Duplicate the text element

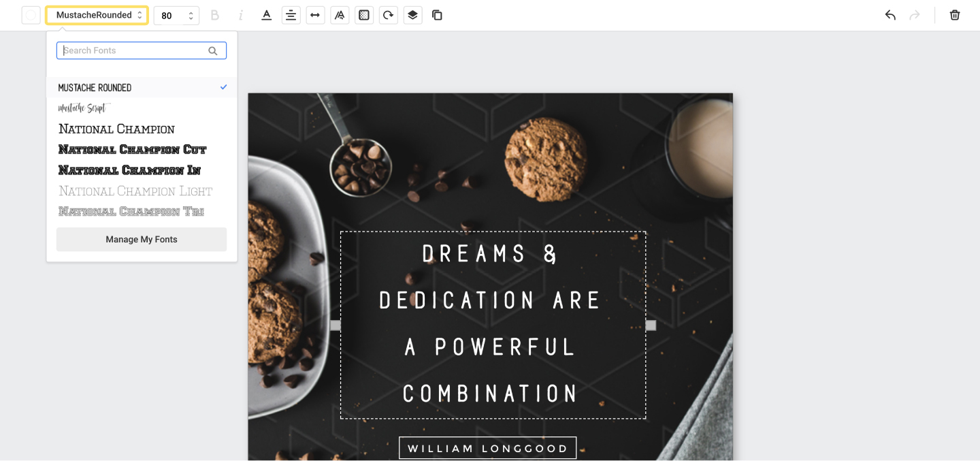[437, 14]
